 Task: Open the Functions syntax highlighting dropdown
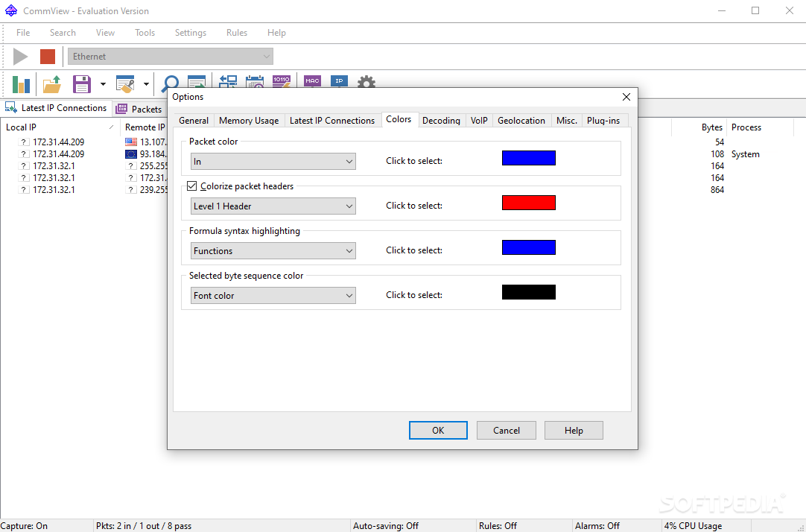[x=273, y=251]
